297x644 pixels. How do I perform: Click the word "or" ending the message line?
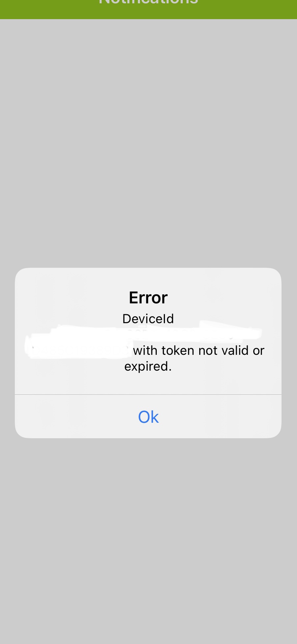tap(258, 351)
